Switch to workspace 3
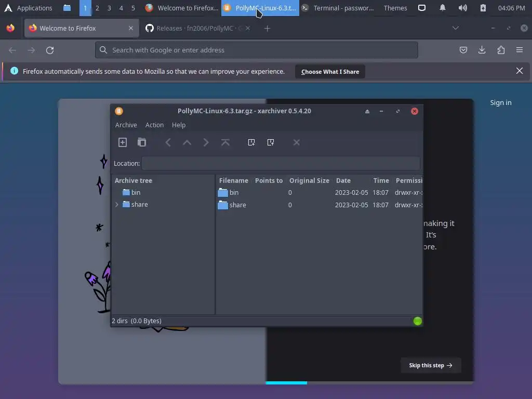The image size is (532, 399). tap(109, 8)
